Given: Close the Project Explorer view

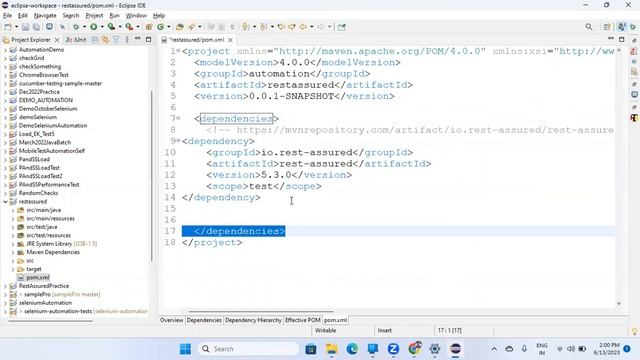Looking at the screenshot, I should (x=57, y=40).
